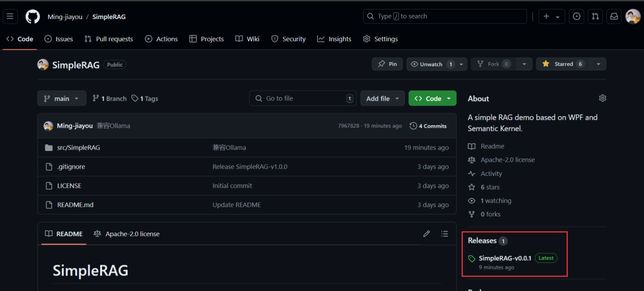The image size is (644, 291).
Task: Click the top-bar issues circle icon
Action: (576, 17)
